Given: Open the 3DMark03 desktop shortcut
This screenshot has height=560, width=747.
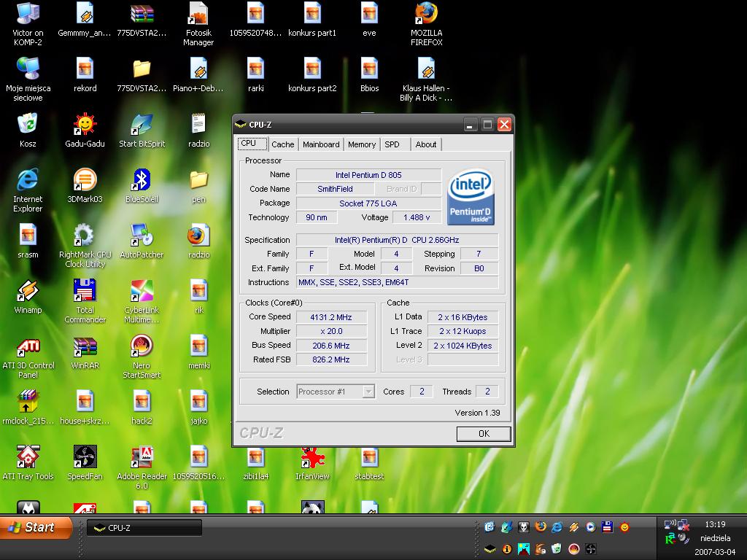Looking at the screenshot, I should click(x=85, y=185).
